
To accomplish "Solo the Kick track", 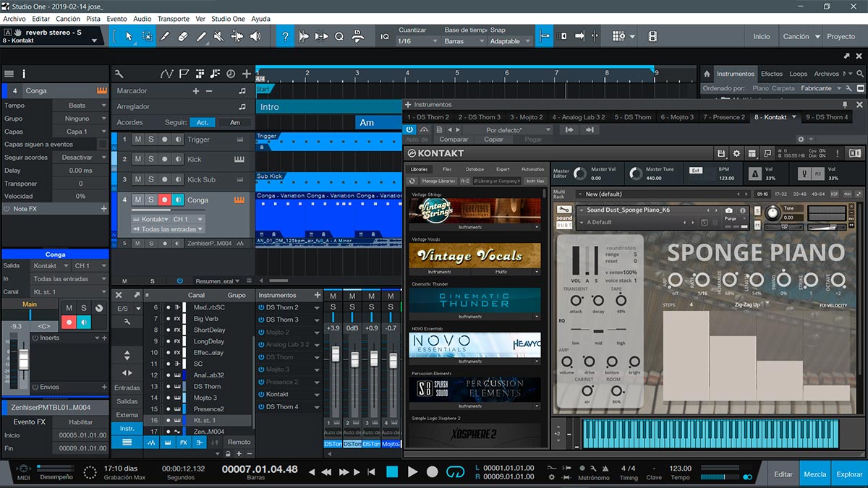I will [x=151, y=159].
